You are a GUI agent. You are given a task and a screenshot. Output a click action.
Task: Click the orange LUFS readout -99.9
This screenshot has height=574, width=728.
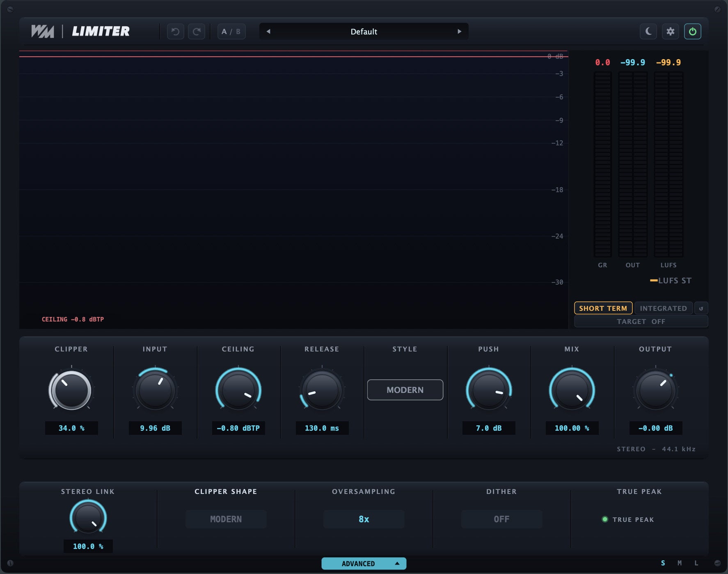(668, 62)
